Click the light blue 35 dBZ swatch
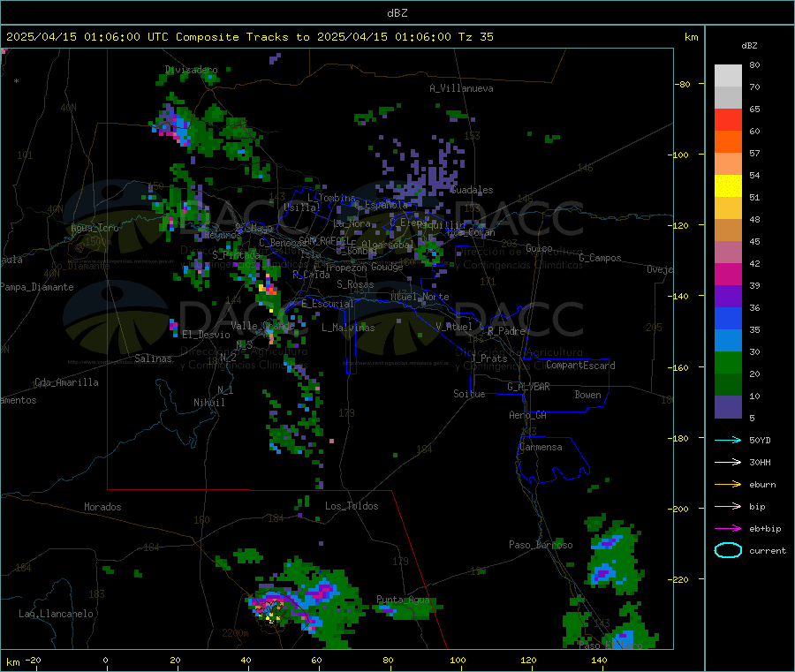The image size is (795, 672). pos(728,341)
